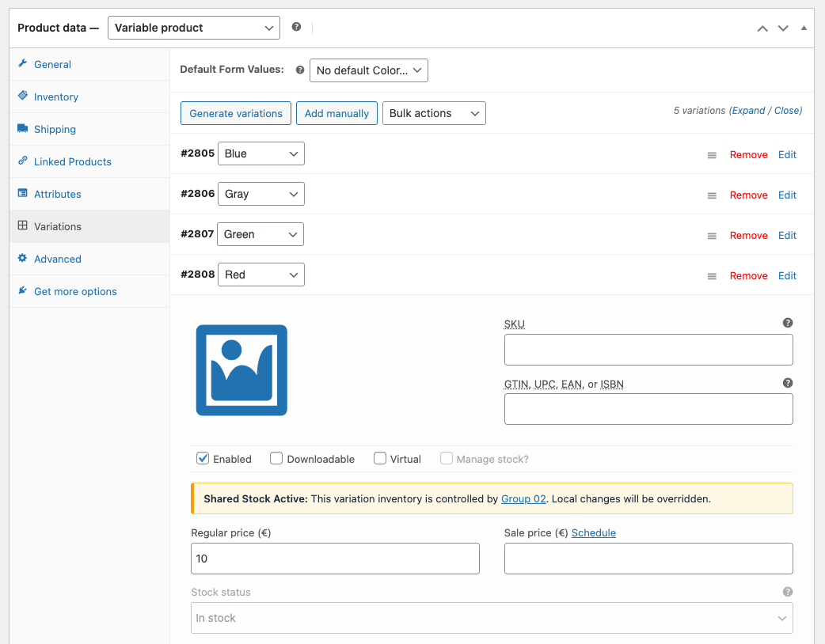Uncheck the Enabled checkbox
This screenshot has width=825, height=644.
click(203, 458)
